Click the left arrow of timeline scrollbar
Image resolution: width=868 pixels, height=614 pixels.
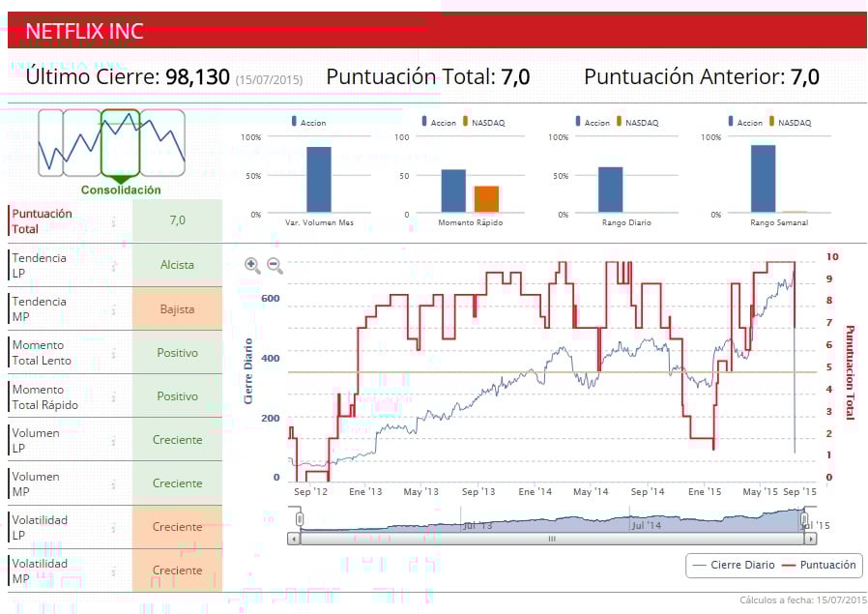294,539
